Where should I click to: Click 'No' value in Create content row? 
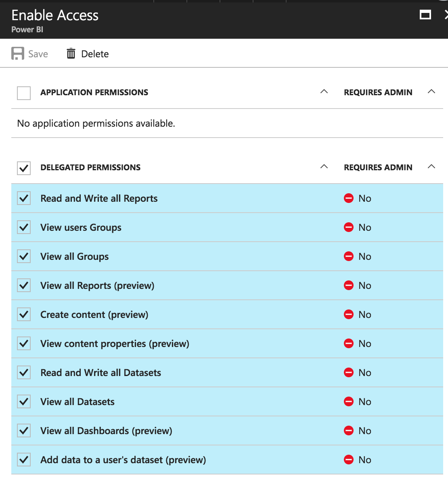click(x=365, y=315)
